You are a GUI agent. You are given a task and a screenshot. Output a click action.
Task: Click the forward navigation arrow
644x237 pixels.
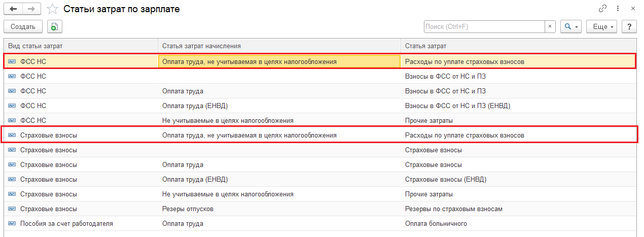[x=31, y=9]
